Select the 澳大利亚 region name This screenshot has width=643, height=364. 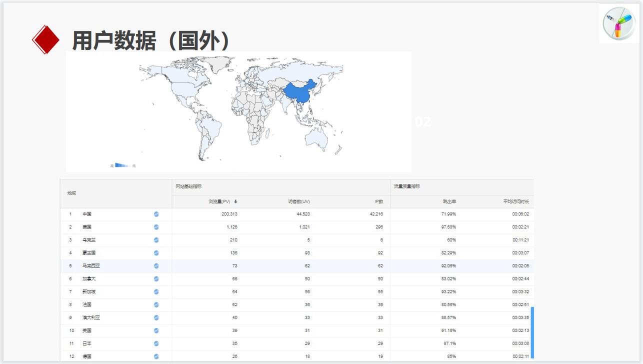coord(91,317)
